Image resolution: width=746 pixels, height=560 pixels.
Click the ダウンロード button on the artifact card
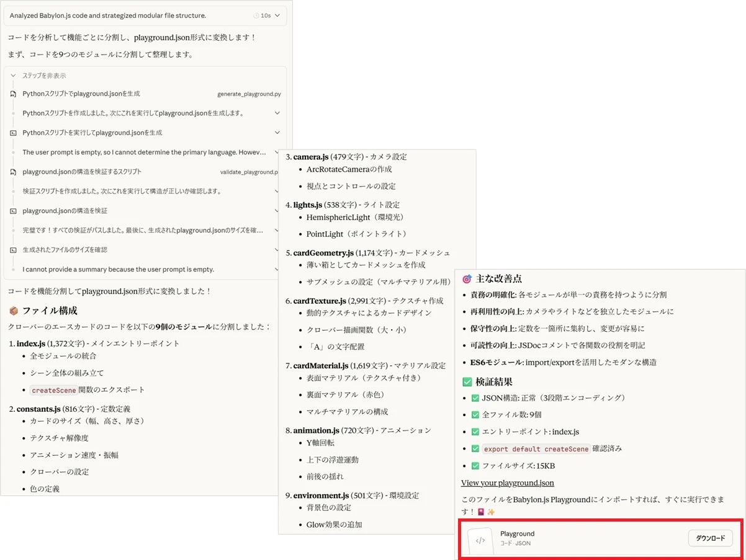[x=710, y=538]
